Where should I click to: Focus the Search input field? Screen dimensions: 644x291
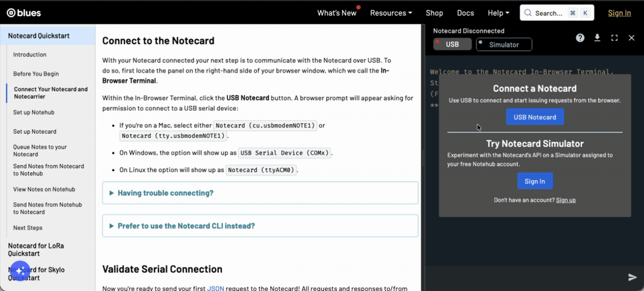click(557, 13)
